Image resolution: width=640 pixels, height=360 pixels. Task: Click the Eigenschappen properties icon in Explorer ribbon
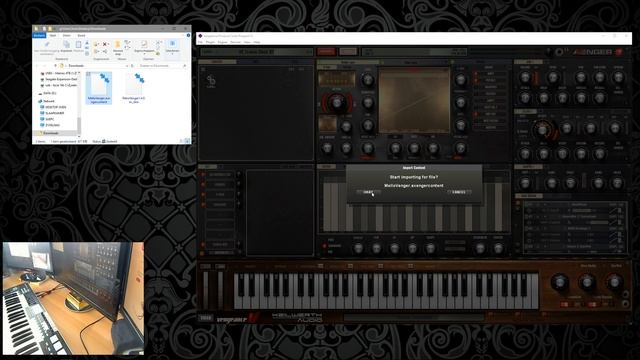pos(144,44)
